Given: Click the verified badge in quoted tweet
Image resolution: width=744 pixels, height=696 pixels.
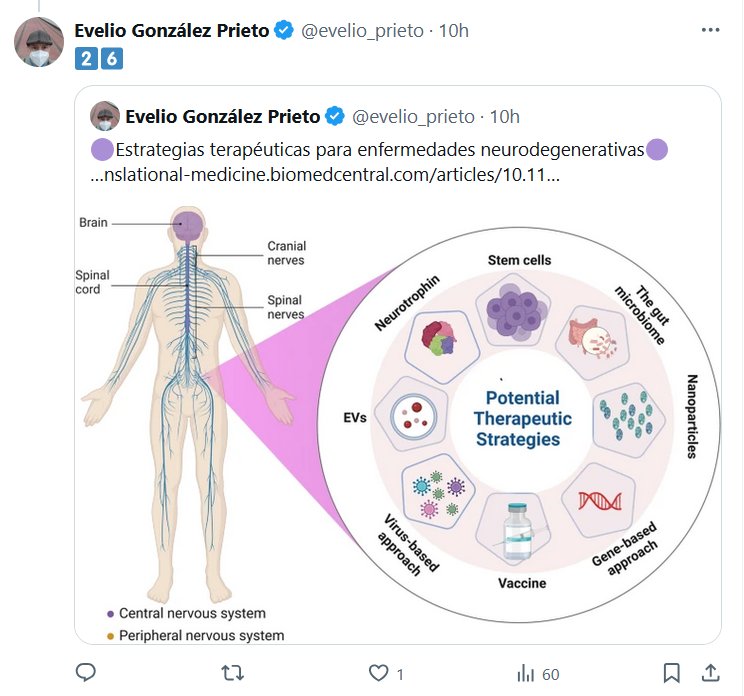Looking at the screenshot, I should (x=336, y=117).
